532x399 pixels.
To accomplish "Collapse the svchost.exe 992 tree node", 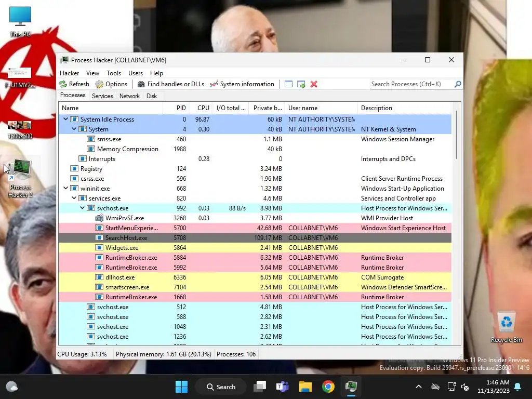I will pos(83,208).
